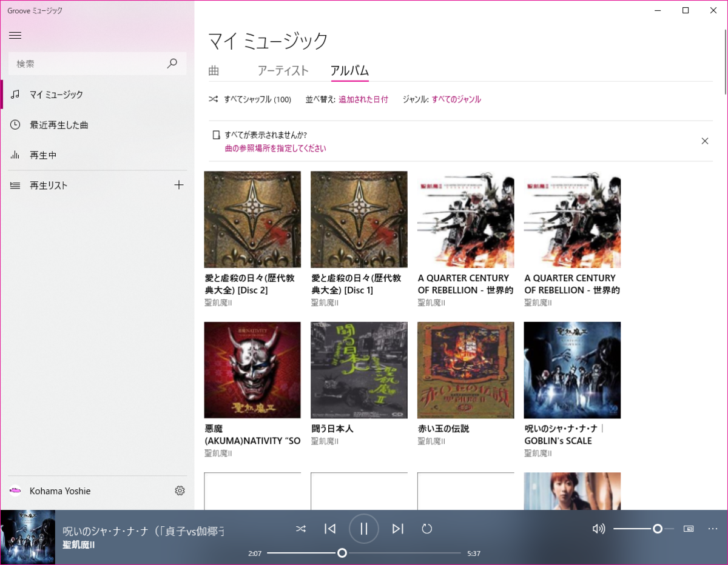The width and height of the screenshot is (728, 565).
Task: Click artist 聖飢魔II under 赤い玉の伝説
Action: [x=431, y=441]
